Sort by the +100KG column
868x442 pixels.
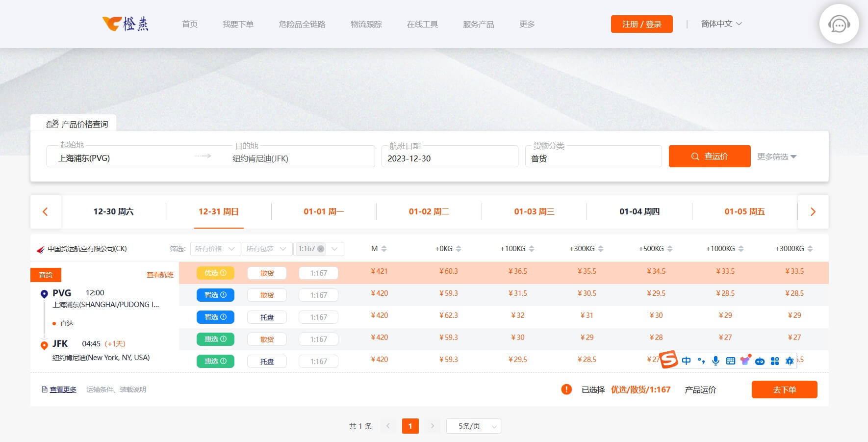click(x=532, y=249)
